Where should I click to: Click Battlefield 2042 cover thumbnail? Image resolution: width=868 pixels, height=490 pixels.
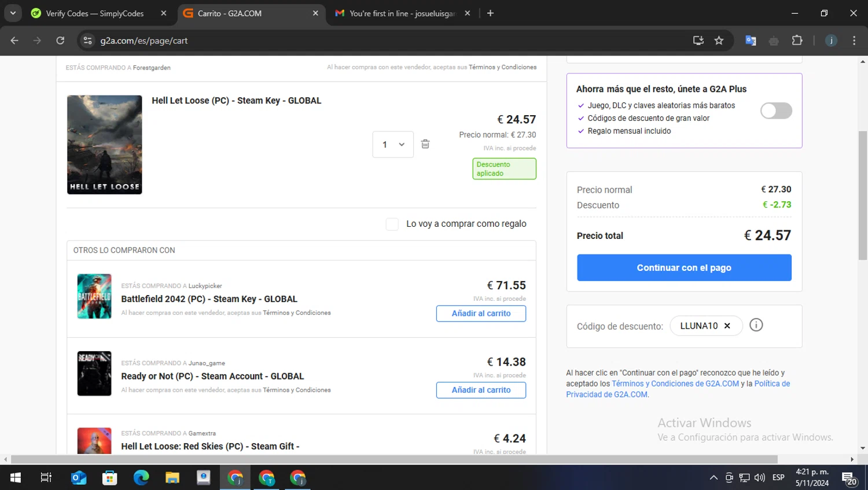pyautogui.click(x=94, y=296)
